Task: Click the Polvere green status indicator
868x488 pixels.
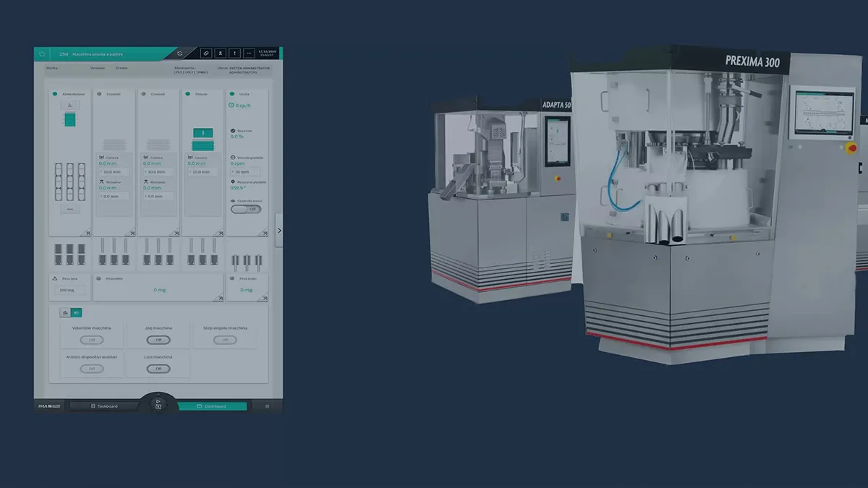Action: 187,94
